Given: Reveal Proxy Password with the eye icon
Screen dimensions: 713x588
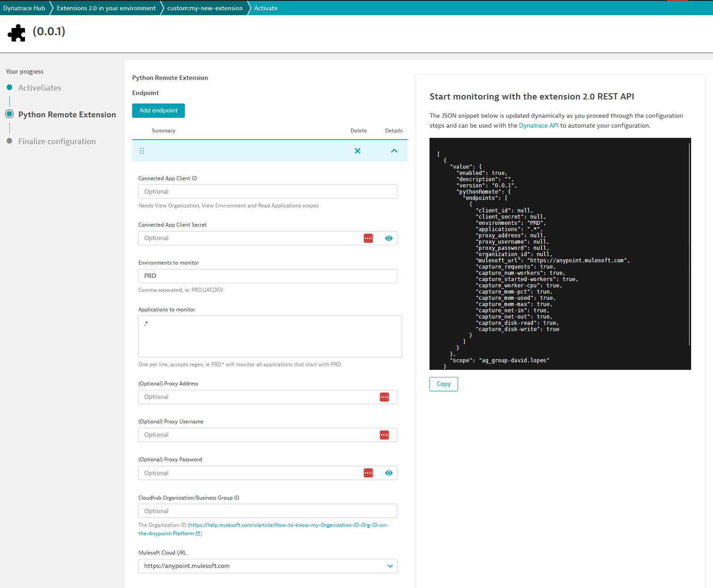Looking at the screenshot, I should pos(389,473).
